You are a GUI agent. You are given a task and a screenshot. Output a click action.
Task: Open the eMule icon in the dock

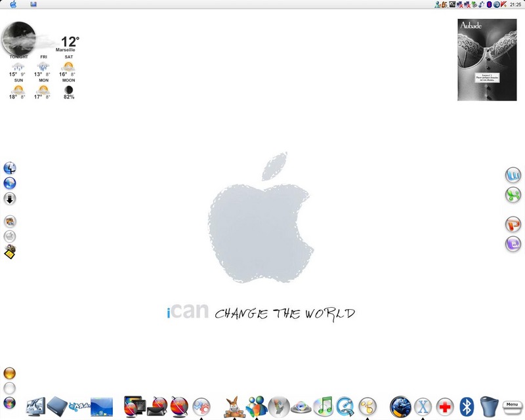tap(79, 407)
